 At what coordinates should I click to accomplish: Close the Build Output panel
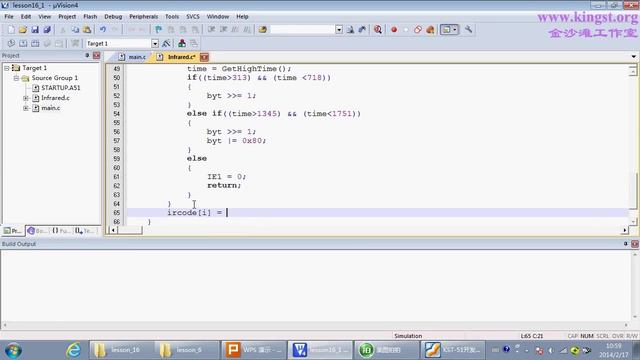click(635, 244)
